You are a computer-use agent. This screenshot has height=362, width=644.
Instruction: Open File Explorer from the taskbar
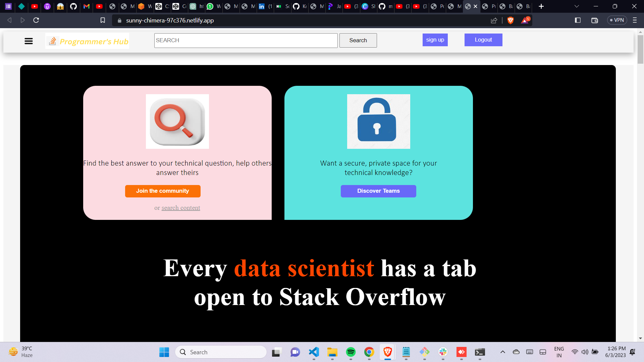[x=332, y=352]
